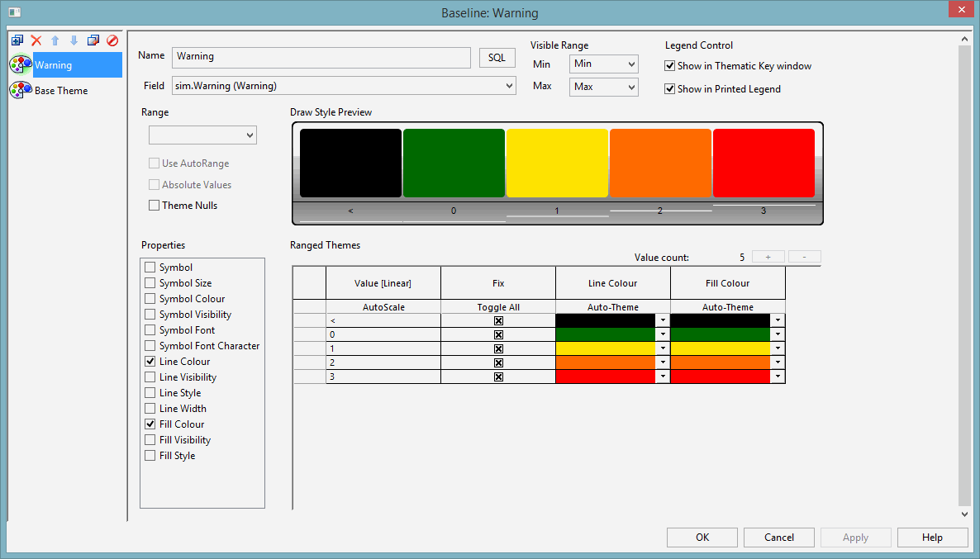Enable the Theme Nulls checkbox
The height and width of the screenshot is (559, 980).
154,205
